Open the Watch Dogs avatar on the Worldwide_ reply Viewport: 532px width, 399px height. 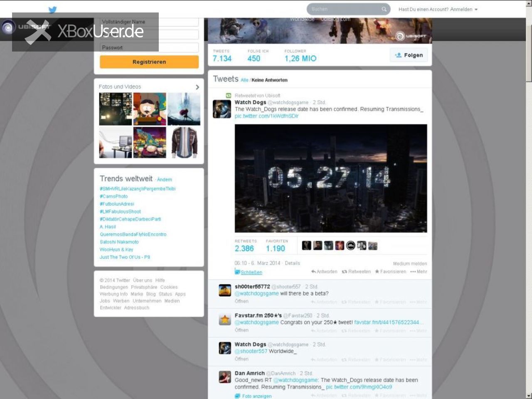click(225, 348)
